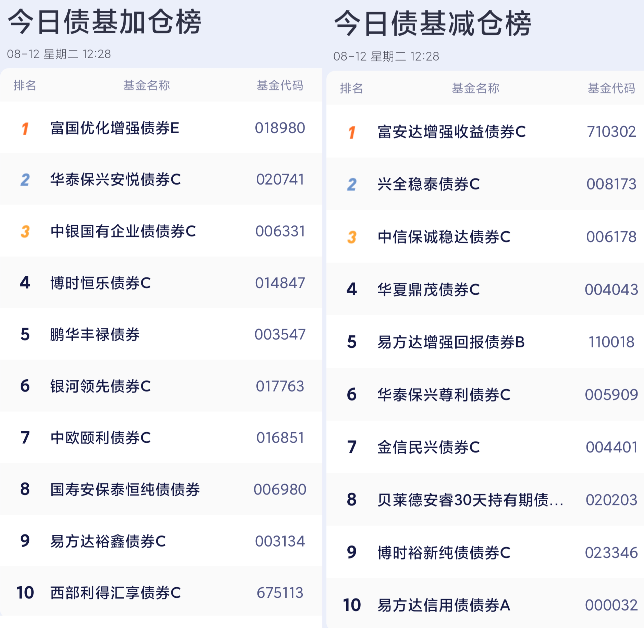Open fund 西部利得汇享债券C

point(115,593)
